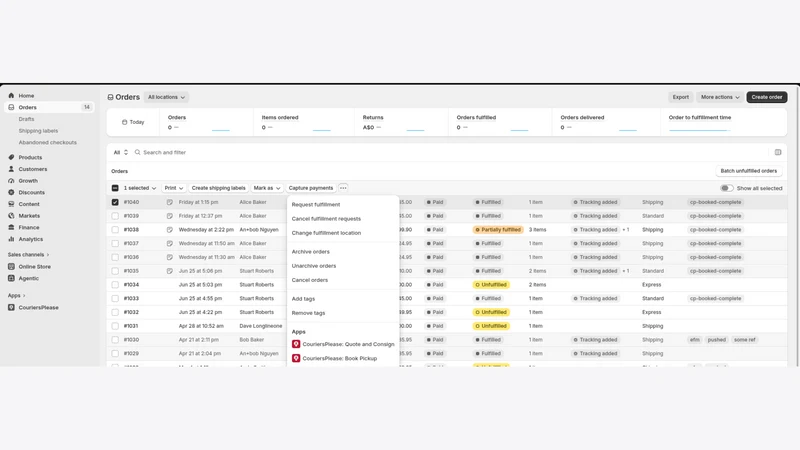Image resolution: width=800 pixels, height=450 pixels.
Task: Click the Online Store icon
Action: [x=11, y=266]
